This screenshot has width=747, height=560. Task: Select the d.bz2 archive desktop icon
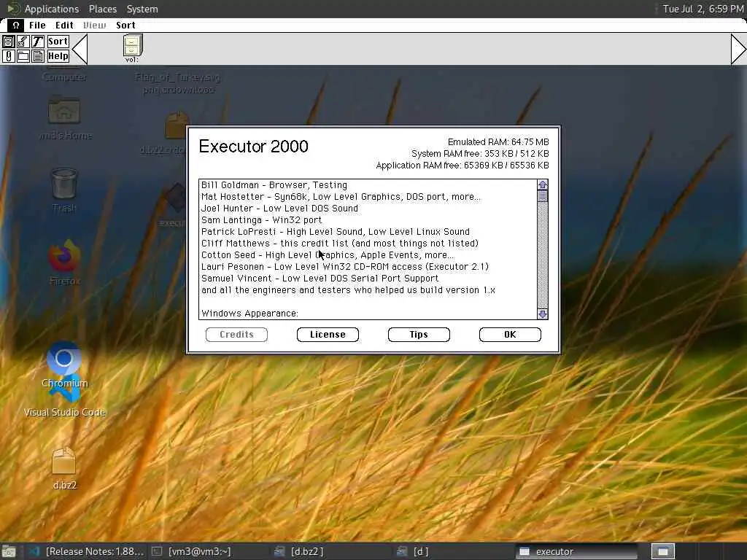(x=64, y=468)
